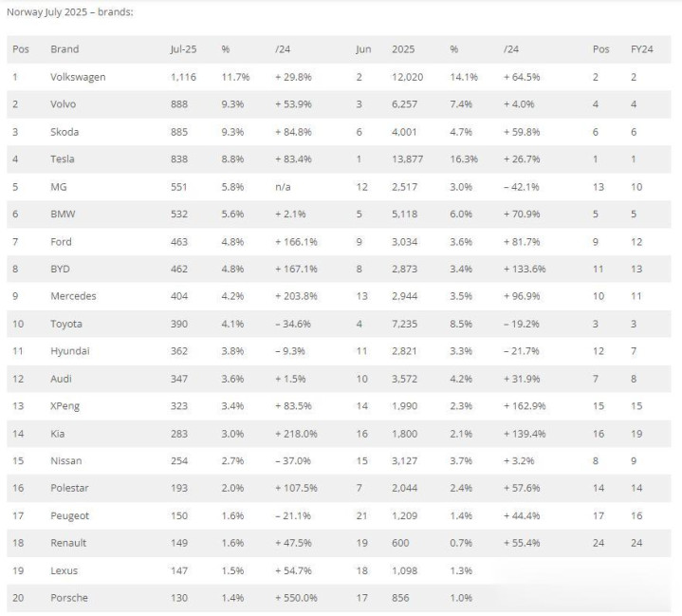Viewport: 682px width, 616px height.
Task: Click the Norway July 2025 brands heading
Action: [x=70, y=12]
